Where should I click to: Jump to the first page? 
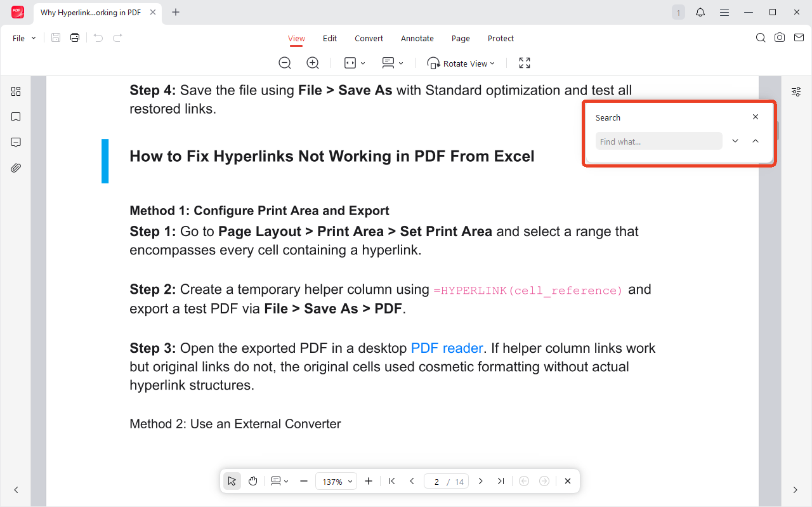392,481
